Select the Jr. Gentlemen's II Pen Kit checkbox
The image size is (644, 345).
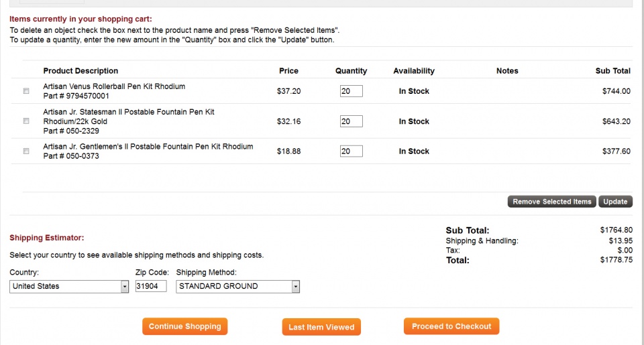(x=26, y=151)
